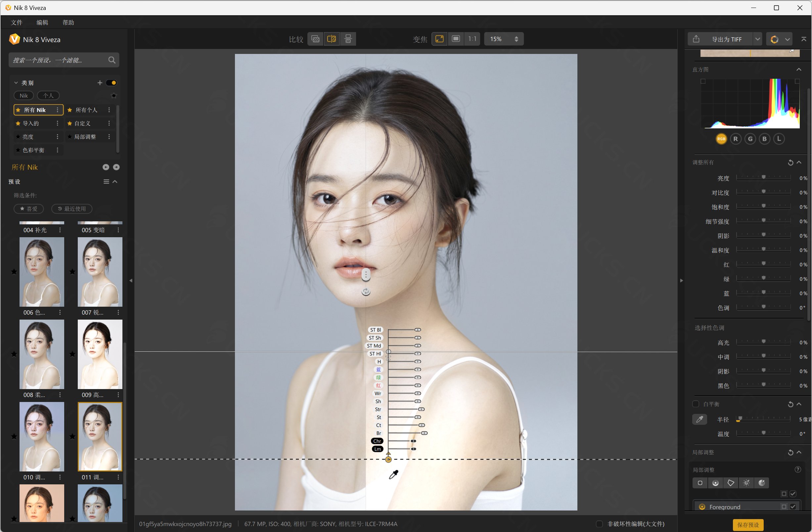Click the search magnifier icon
The height and width of the screenshot is (532, 812).
coord(112,60)
